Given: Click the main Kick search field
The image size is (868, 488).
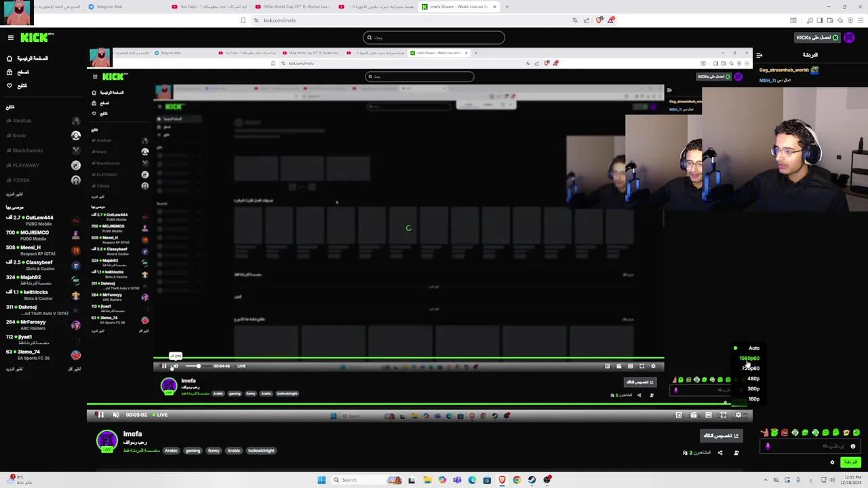Looking at the screenshot, I should tap(434, 38).
